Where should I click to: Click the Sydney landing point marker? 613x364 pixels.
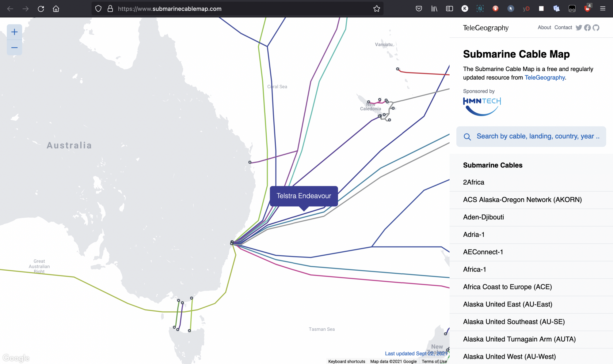pos(232,243)
